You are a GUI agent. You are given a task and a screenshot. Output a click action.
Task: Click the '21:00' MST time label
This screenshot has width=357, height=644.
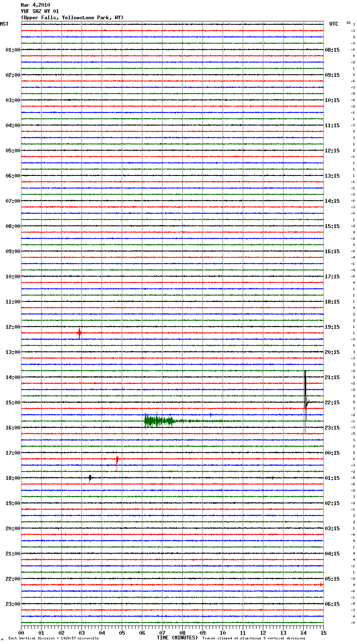13,554
